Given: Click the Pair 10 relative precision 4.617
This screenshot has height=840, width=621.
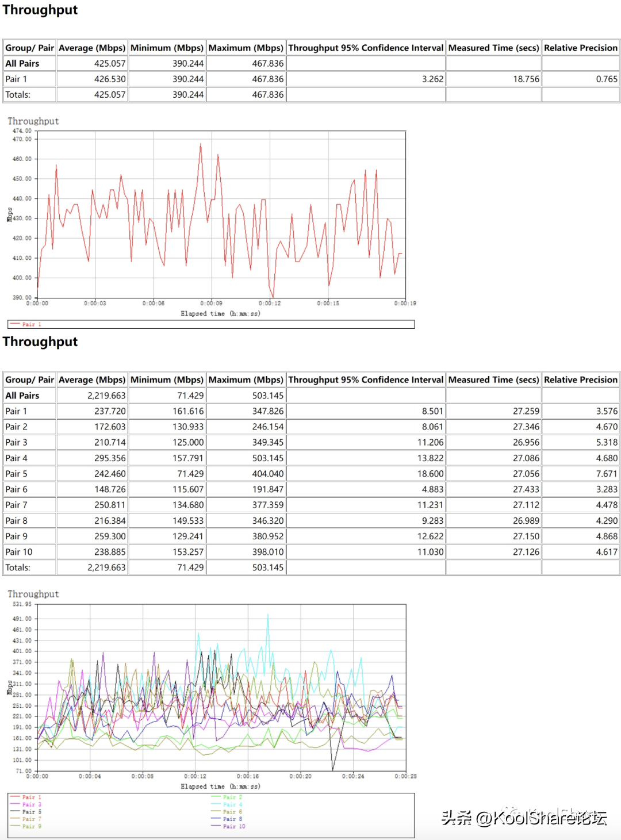Looking at the screenshot, I should tap(607, 552).
